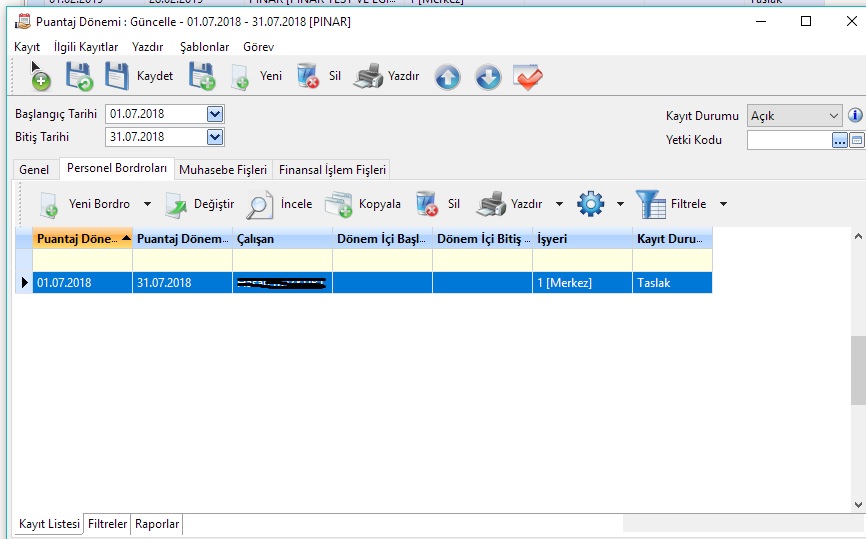Delete record with top toolbar Sil
Screen dimensions: 866x539
pos(320,76)
